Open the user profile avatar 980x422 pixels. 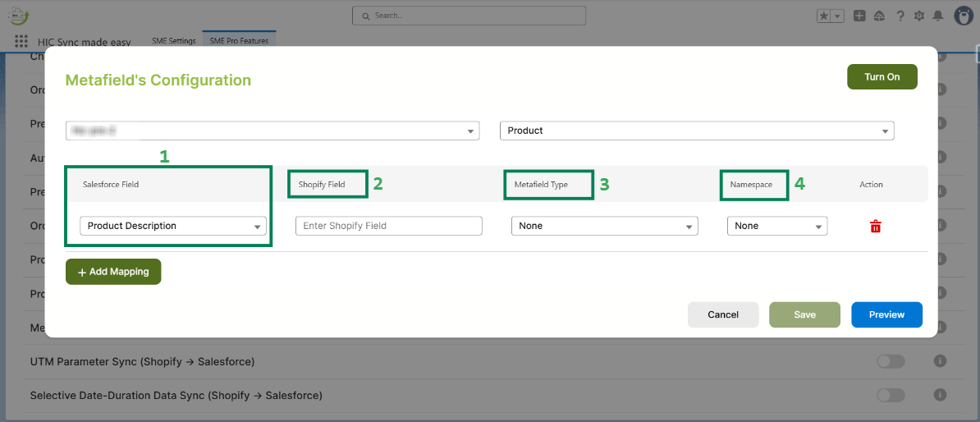click(x=963, y=16)
